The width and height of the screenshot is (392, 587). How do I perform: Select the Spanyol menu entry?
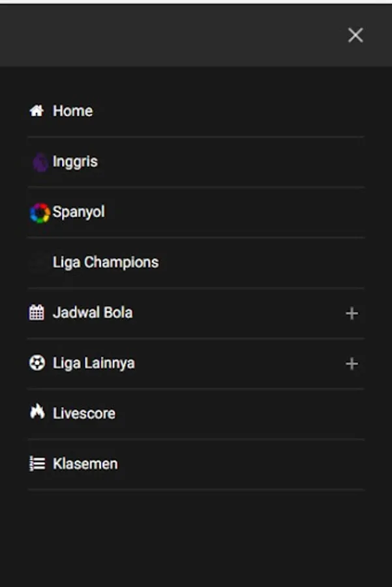[x=78, y=212]
